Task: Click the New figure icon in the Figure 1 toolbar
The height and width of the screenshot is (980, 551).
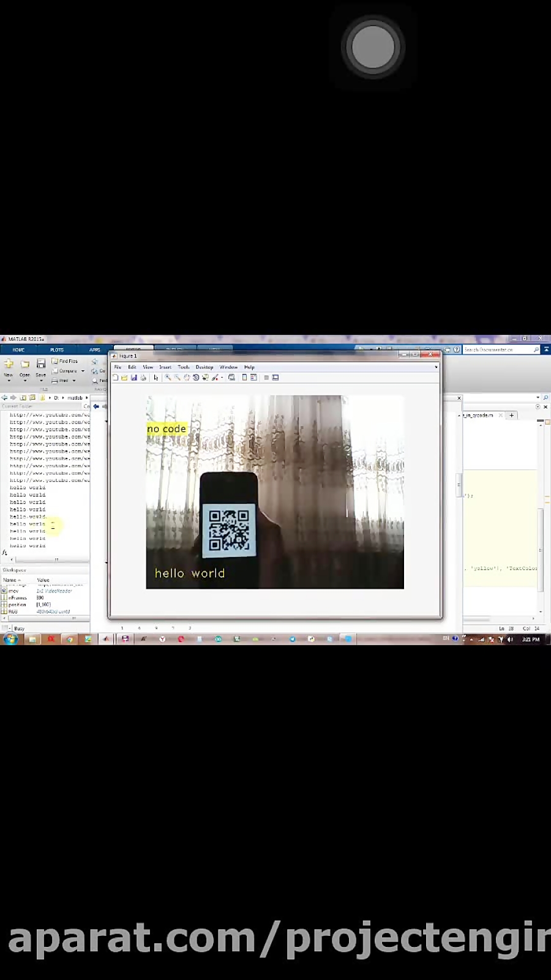Action: 115,378
